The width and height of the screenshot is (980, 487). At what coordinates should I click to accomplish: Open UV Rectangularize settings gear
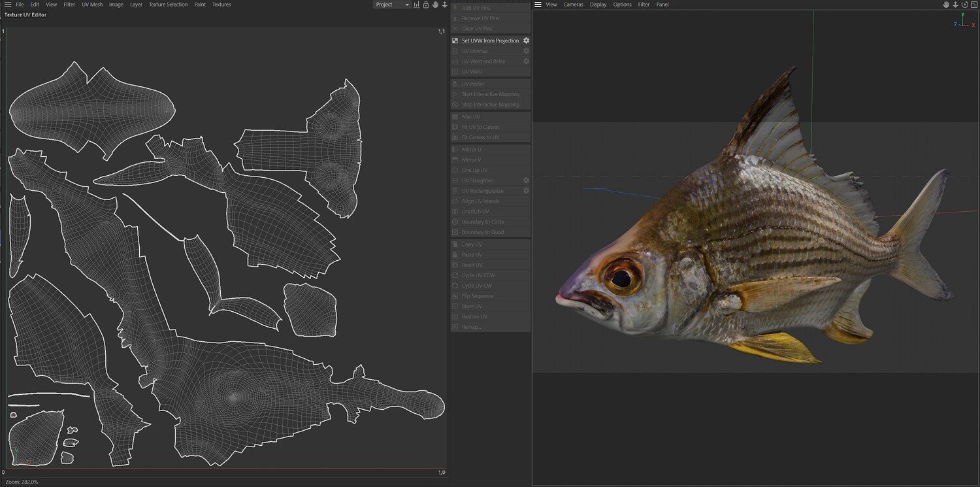tap(526, 191)
